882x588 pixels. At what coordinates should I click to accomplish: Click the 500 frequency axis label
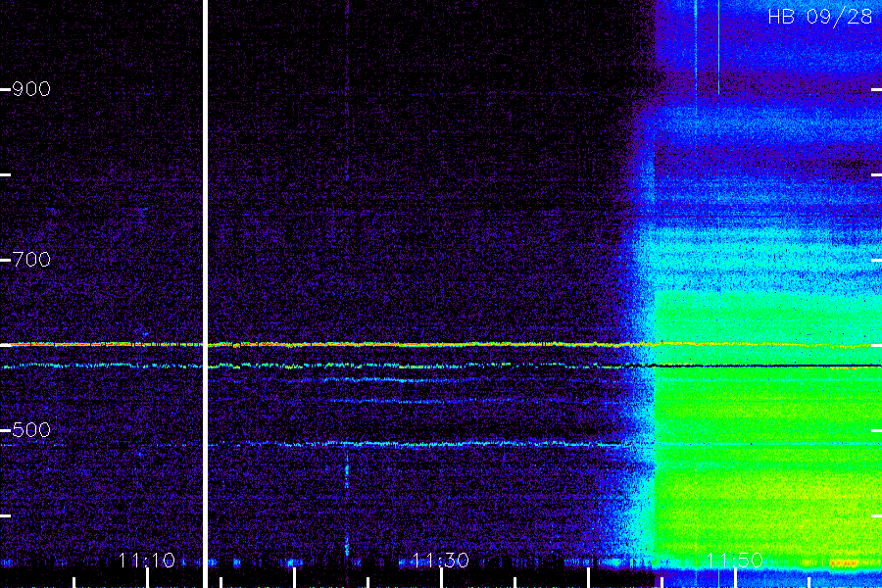click(31, 430)
